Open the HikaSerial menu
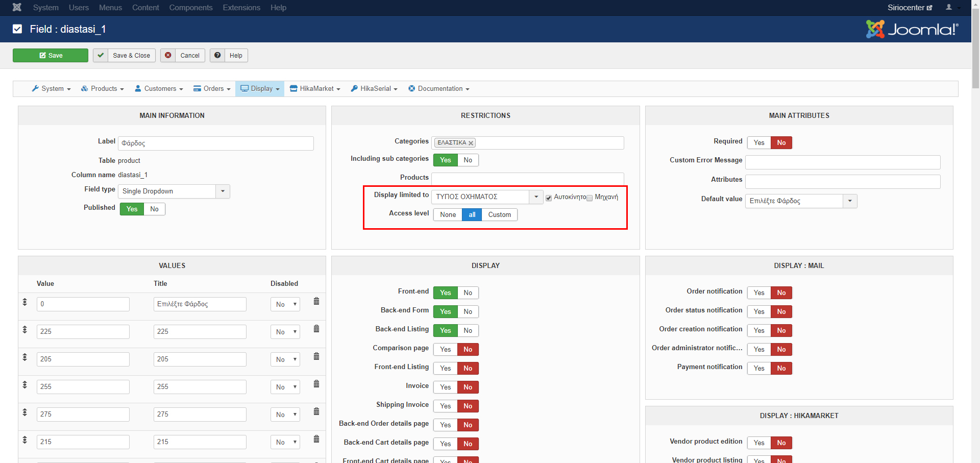 click(374, 89)
